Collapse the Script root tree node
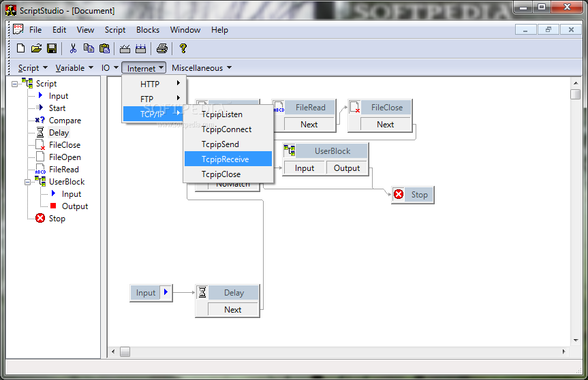588x380 pixels. [x=14, y=84]
